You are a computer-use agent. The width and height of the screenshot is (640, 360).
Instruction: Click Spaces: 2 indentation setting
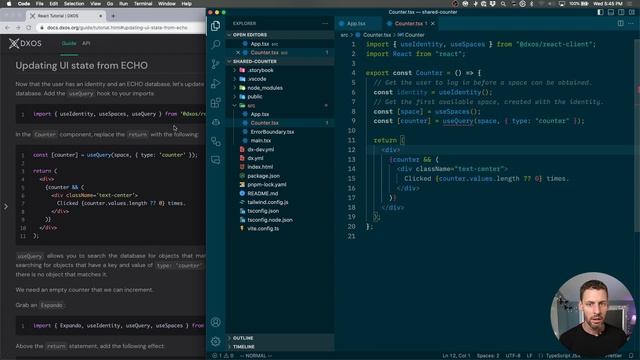[488, 356]
